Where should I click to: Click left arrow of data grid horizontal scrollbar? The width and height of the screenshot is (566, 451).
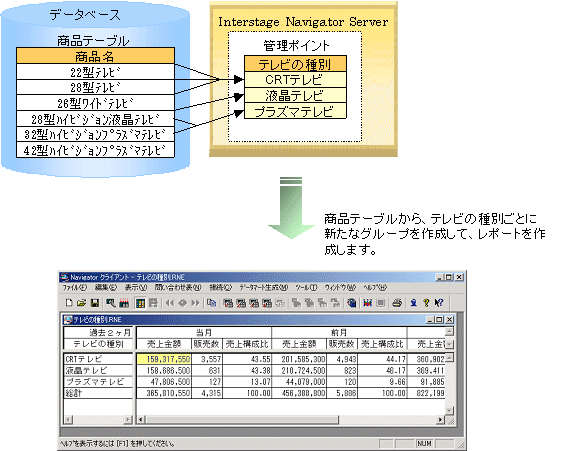141,420
